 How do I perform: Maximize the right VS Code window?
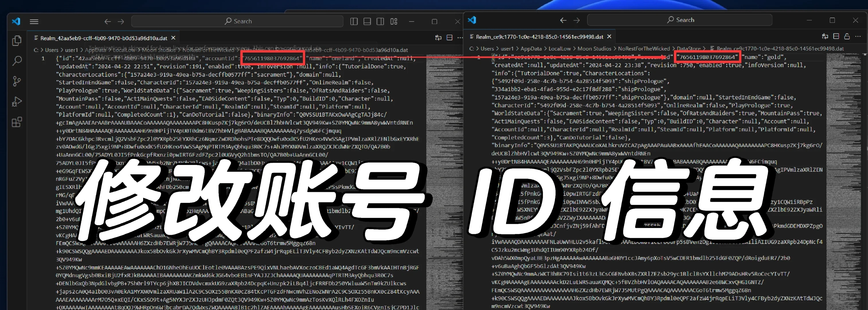(832, 20)
